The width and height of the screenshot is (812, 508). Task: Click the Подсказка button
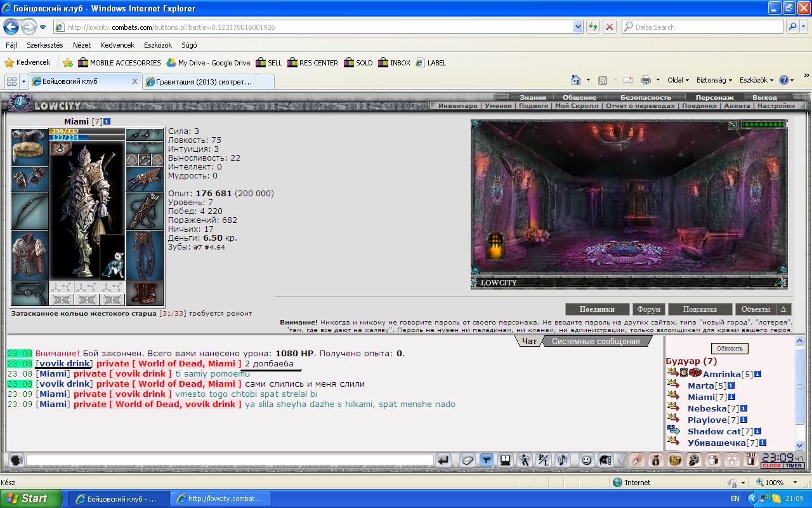700,309
